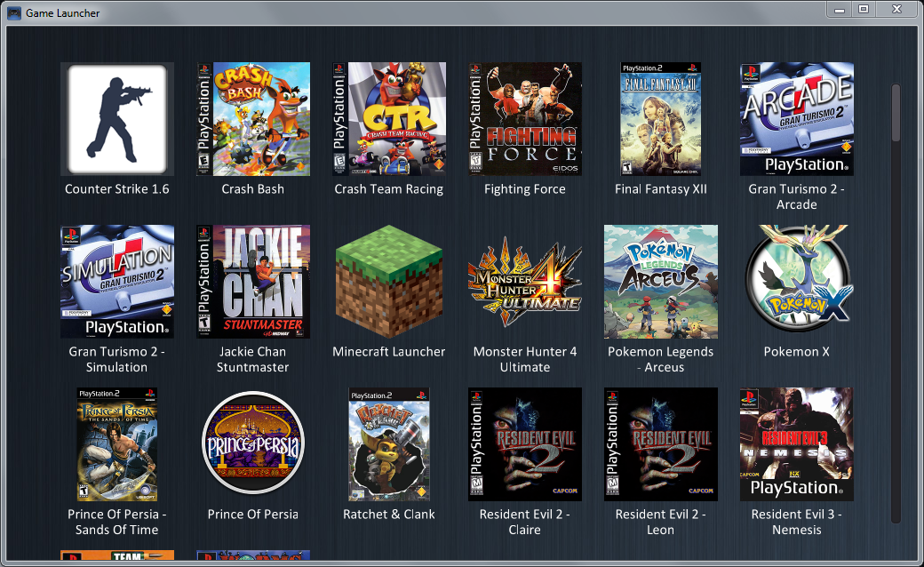This screenshot has width=924, height=567.
Task: Select the "Crash Team Racing" label
Action: (x=389, y=189)
